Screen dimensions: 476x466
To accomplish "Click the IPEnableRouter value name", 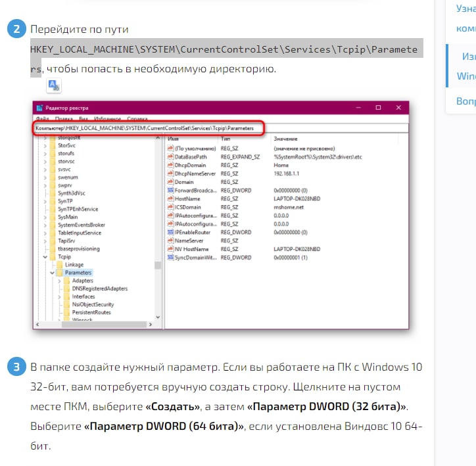I will coord(193,232).
